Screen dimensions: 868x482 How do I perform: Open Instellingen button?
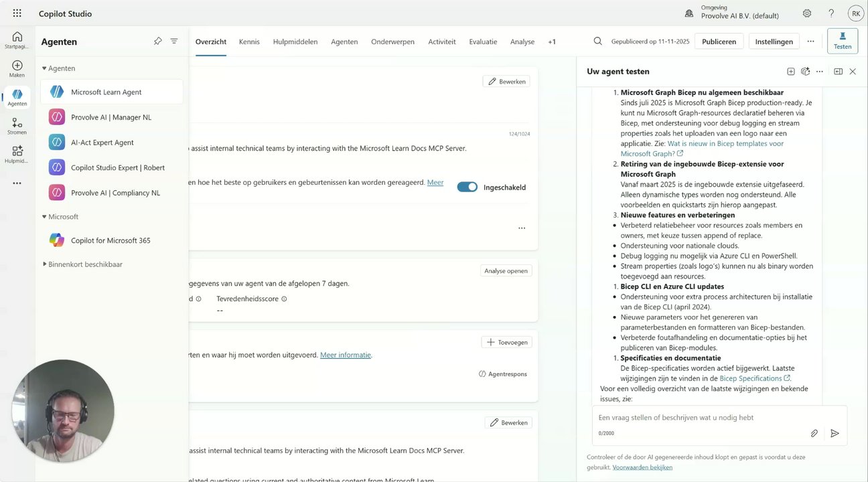[774, 42]
